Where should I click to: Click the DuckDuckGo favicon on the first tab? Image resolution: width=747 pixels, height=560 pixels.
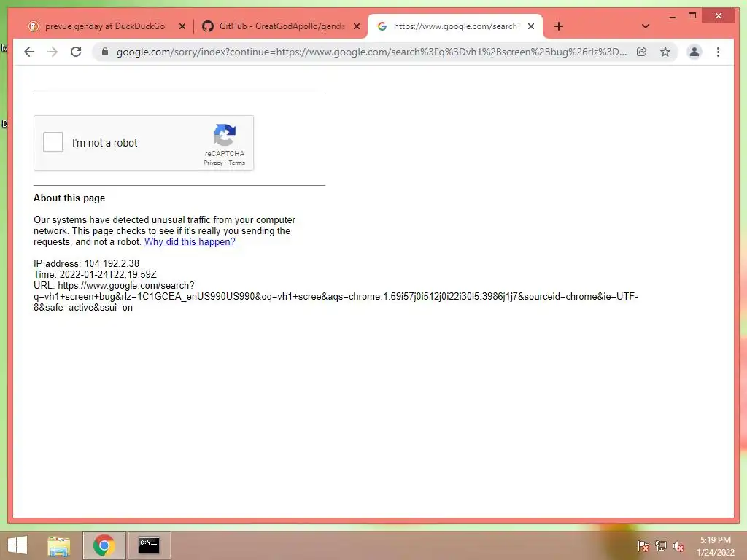[x=34, y=26]
